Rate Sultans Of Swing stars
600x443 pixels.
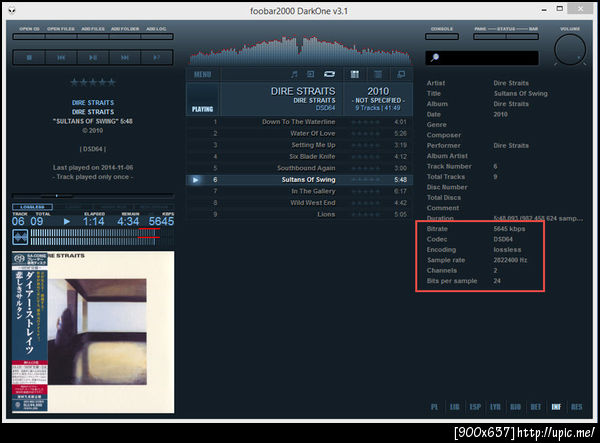pyautogui.click(x=365, y=180)
